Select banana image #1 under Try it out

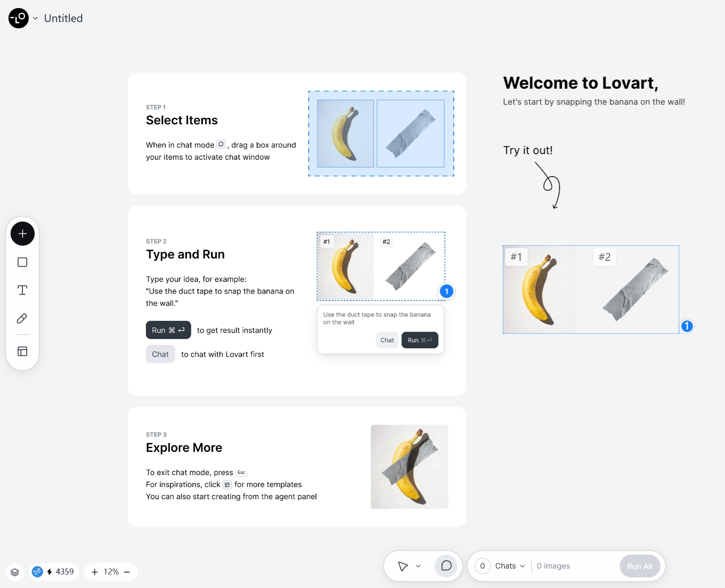[x=540, y=290]
